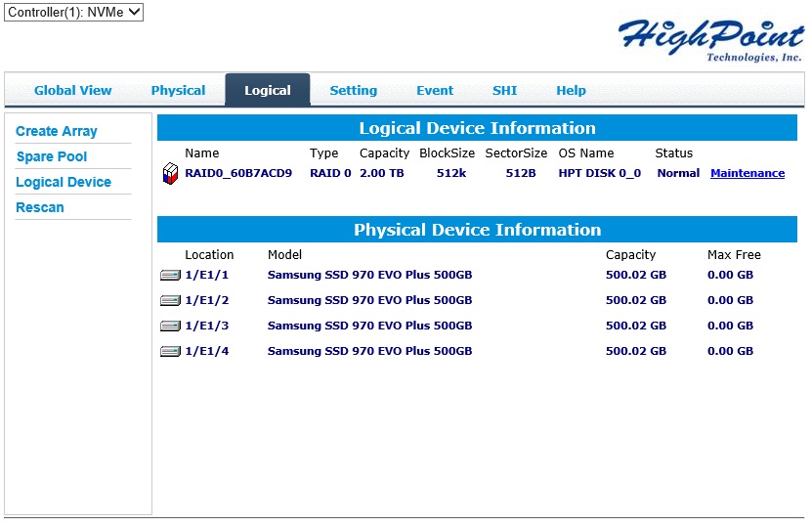Click the 500.02 GB capacity of 1/E1/4
This screenshot has width=812, height=523.
[x=636, y=351]
